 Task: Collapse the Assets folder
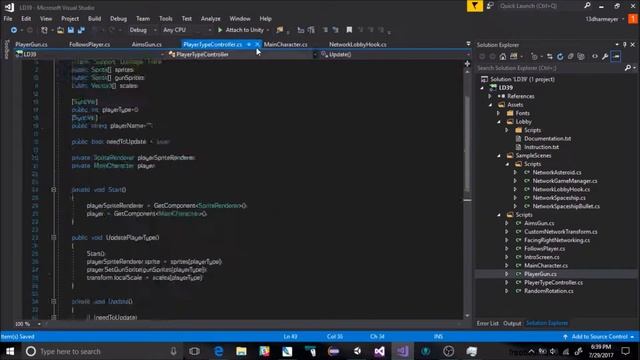490,105
